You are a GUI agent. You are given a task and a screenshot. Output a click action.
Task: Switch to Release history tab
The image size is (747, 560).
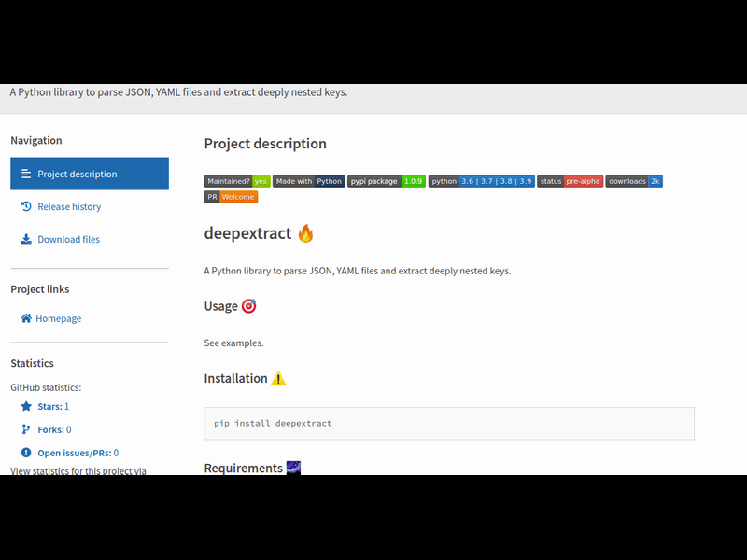tap(69, 207)
